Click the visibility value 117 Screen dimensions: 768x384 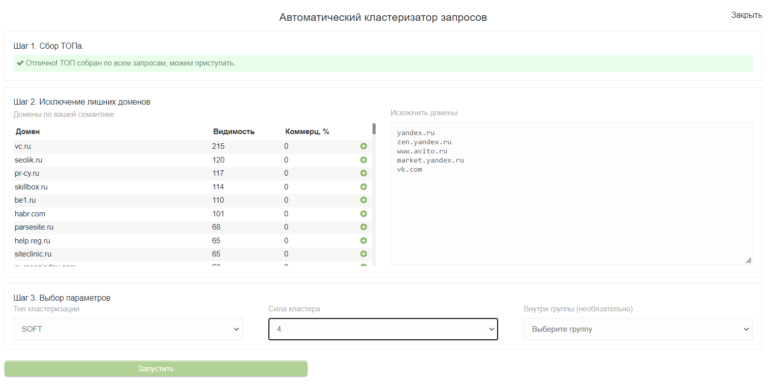point(218,173)
